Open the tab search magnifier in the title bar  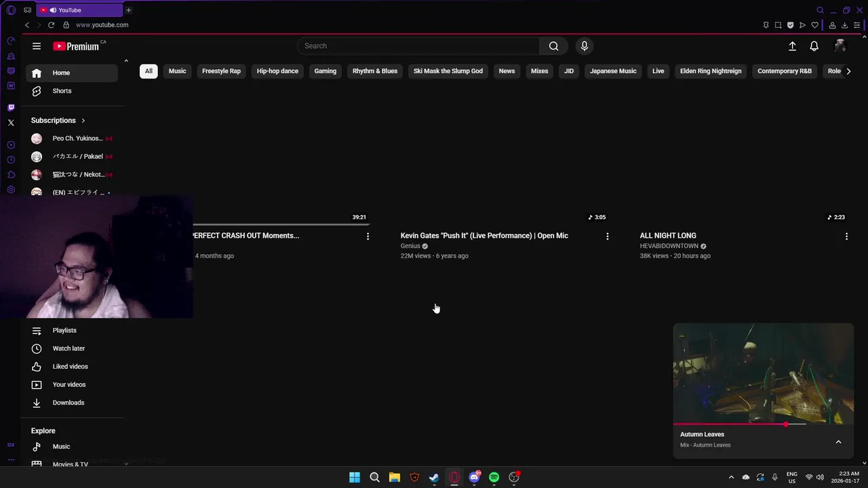820,10
